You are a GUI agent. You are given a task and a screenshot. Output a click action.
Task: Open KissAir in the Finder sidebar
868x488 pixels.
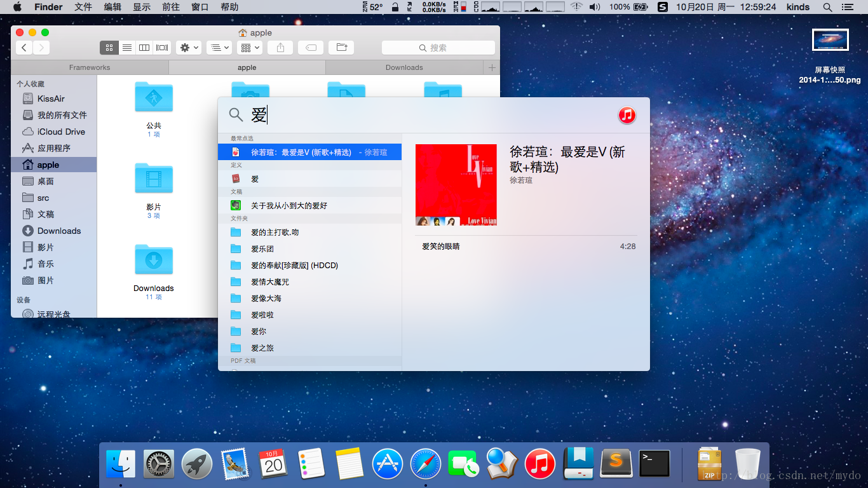pos(54,98)
